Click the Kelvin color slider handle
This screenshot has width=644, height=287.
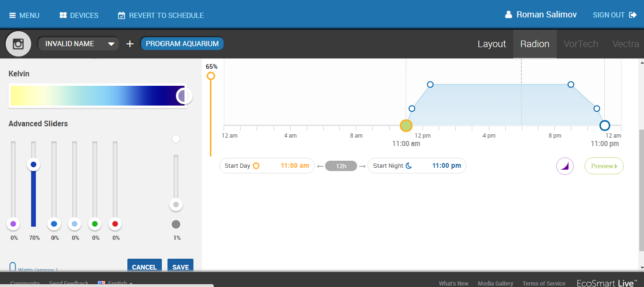pyautogui.click(x=184, y=96)
